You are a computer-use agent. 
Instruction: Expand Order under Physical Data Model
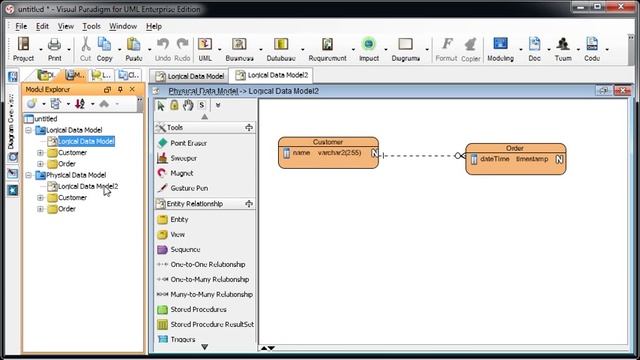(40, 209)
